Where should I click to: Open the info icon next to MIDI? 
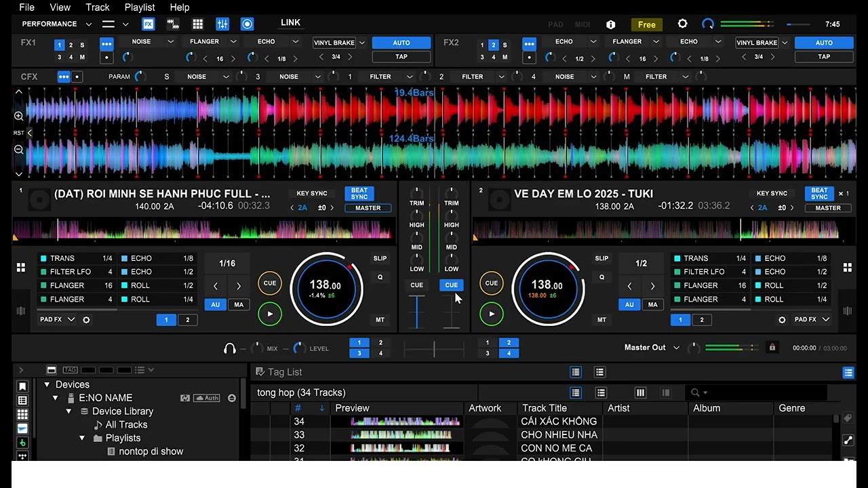(x=610, y=24)
